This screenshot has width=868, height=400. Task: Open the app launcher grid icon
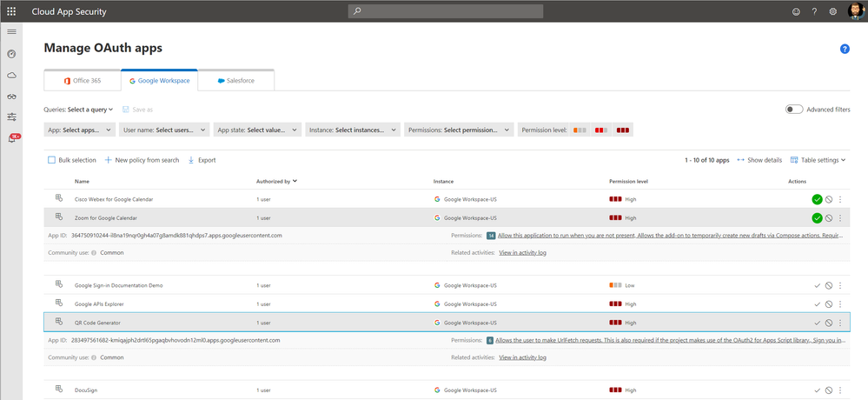(11, 11)
